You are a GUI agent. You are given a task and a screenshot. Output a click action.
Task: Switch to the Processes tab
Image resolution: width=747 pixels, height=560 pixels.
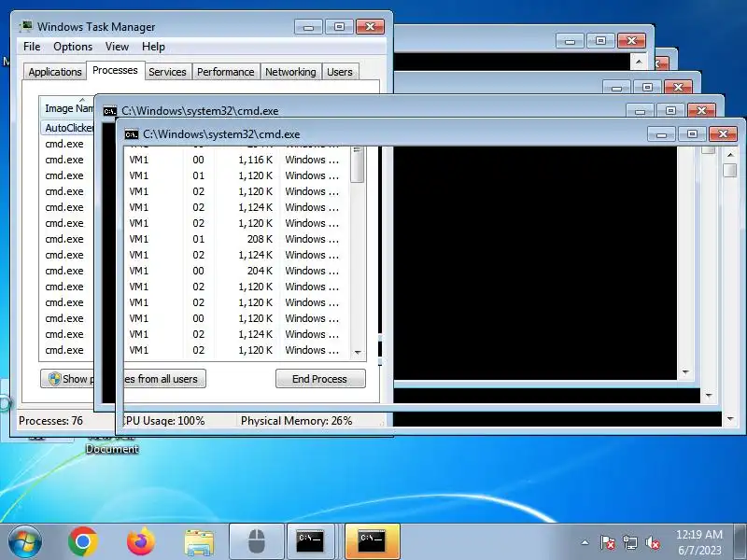pos(115,71)
